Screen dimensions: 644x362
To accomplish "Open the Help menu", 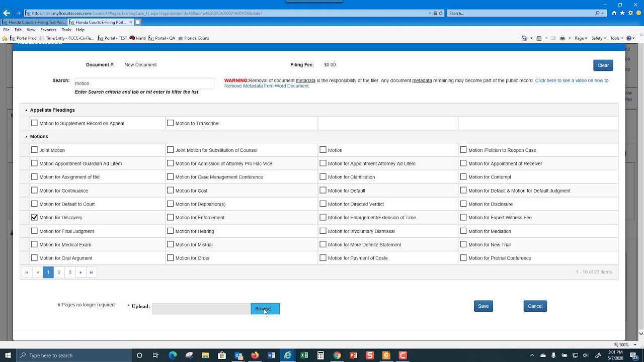I will tap(80, 30).
